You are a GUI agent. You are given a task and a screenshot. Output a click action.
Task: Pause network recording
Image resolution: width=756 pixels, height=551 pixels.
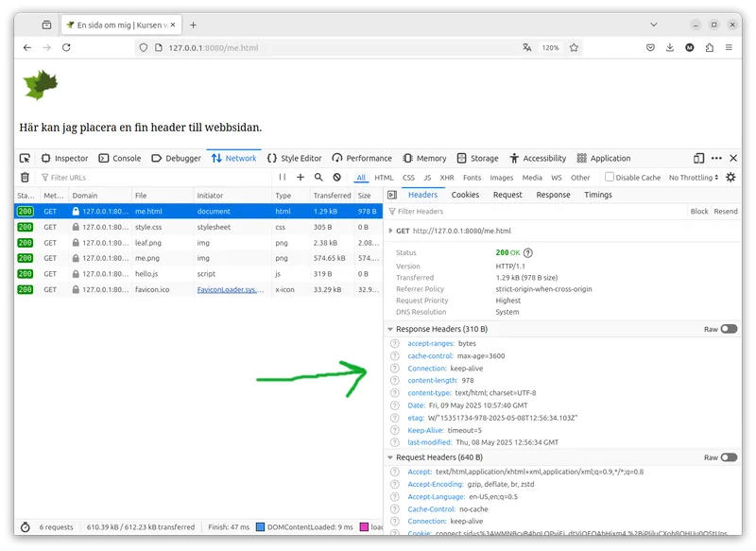click(x=282, y=177)
